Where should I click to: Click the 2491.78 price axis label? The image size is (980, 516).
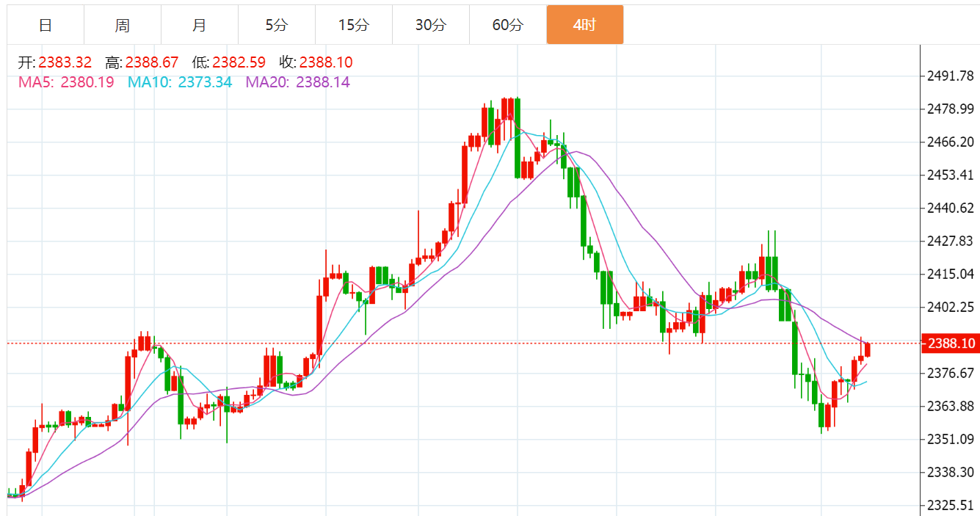(x=951, y=76)
